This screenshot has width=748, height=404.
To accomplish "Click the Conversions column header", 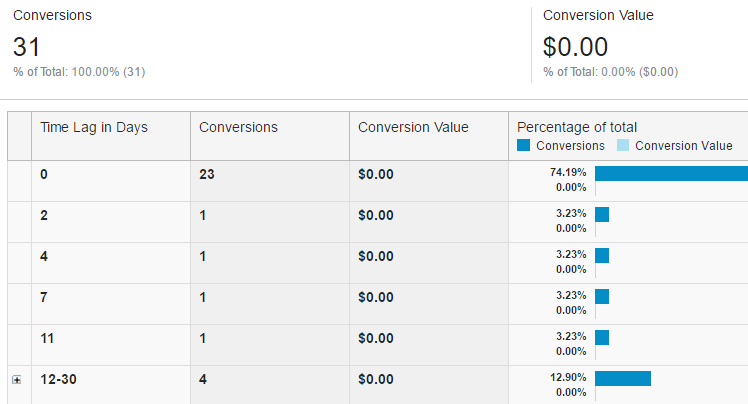I will tap(238, 128).
